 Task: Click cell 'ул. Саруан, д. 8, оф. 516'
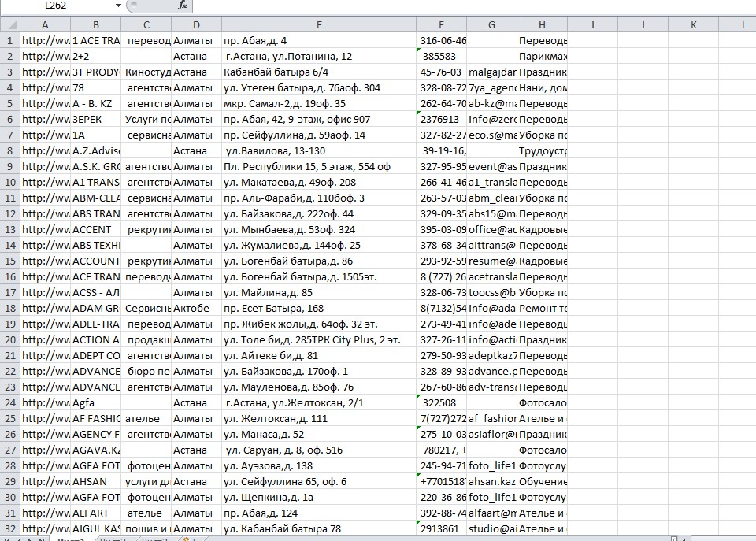coord(319,450)
